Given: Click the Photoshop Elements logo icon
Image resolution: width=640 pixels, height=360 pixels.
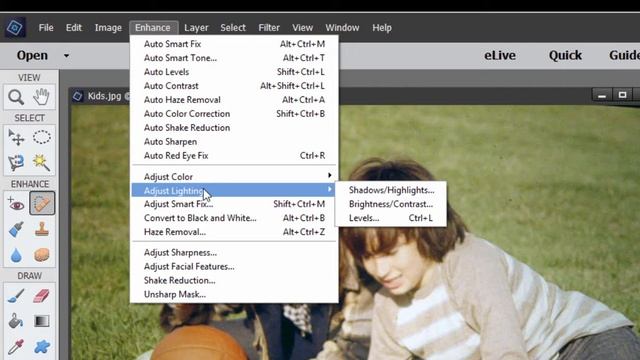Looking at the screenshot, I should click(16, 28).
